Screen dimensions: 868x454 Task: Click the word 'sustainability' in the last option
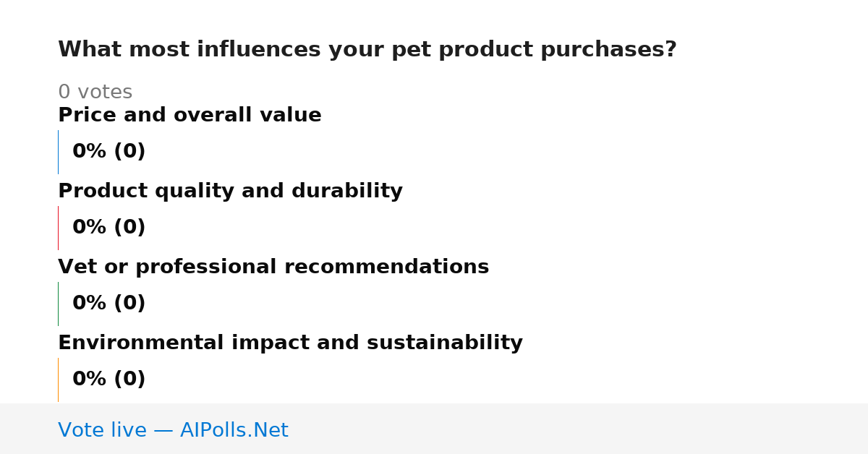pos(445,343)
